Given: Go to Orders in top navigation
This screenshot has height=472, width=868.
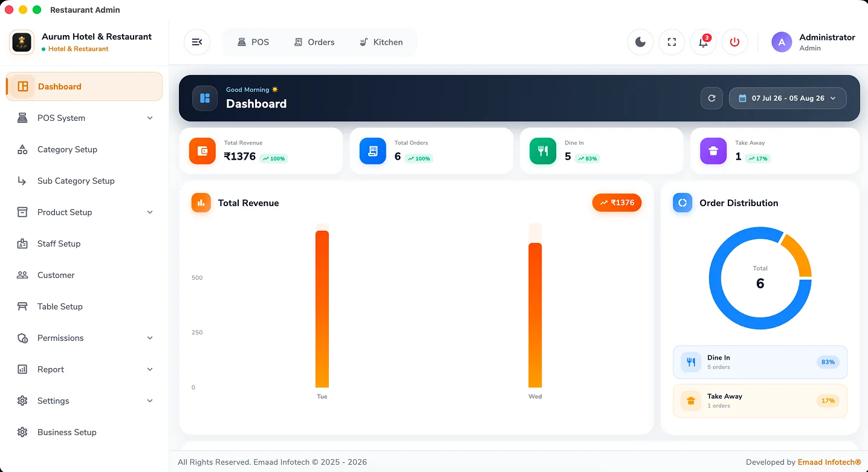Looking at the screenshot, I should pos(314,42).
